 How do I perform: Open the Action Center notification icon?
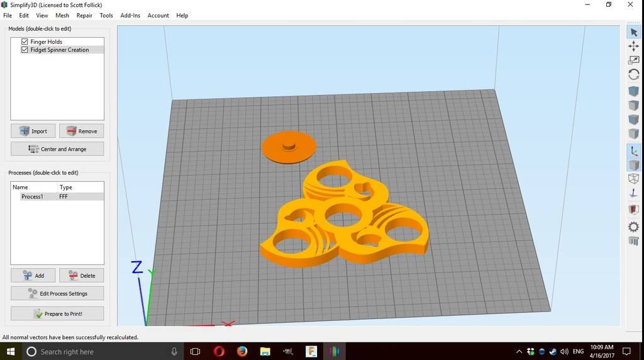[627, 351]
